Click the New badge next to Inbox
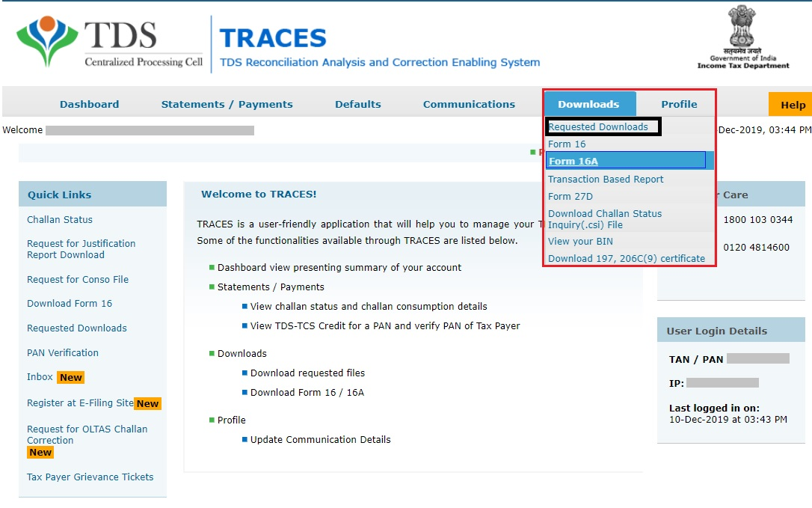This screenshot has width=812, height=508. pos(70,377)
